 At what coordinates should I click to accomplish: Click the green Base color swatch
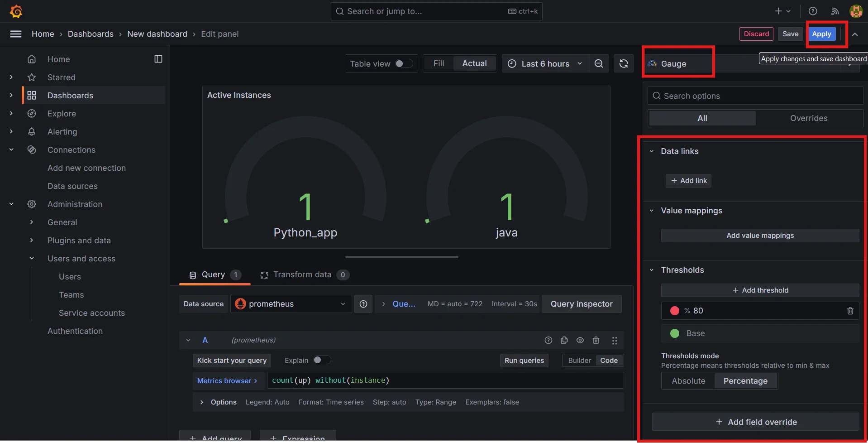(x=675, y=333)
